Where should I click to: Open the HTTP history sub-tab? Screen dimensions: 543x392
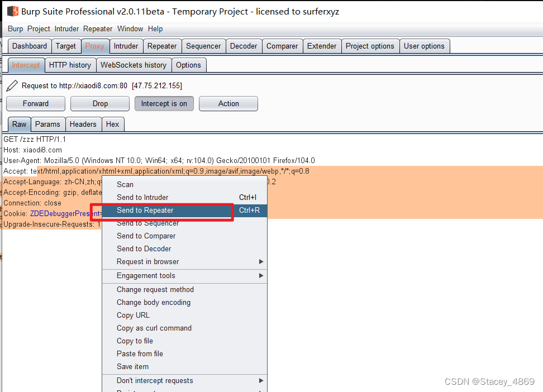click(70, 65)
